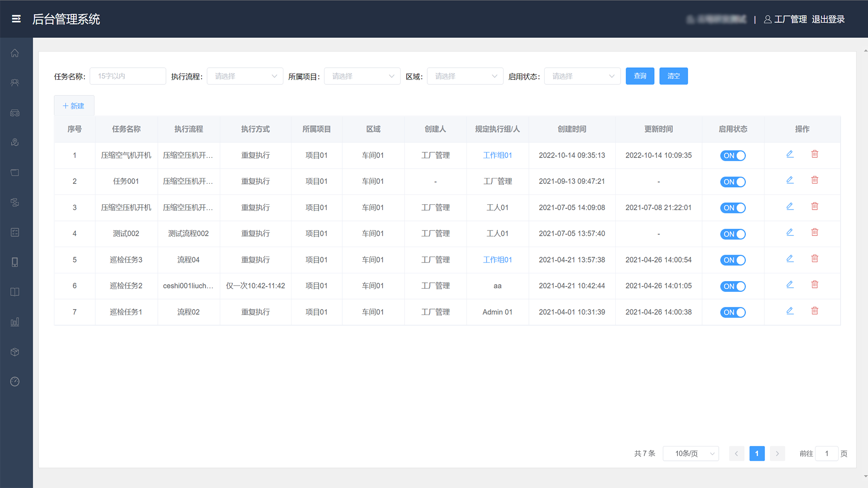Click the 清空 clear button

[674, 76]
